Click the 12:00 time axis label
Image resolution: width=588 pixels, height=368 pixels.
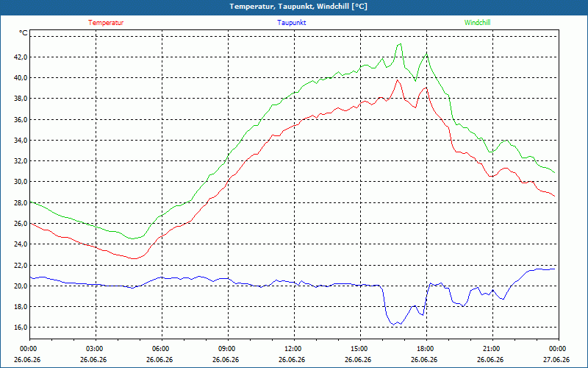coord(295,349)
